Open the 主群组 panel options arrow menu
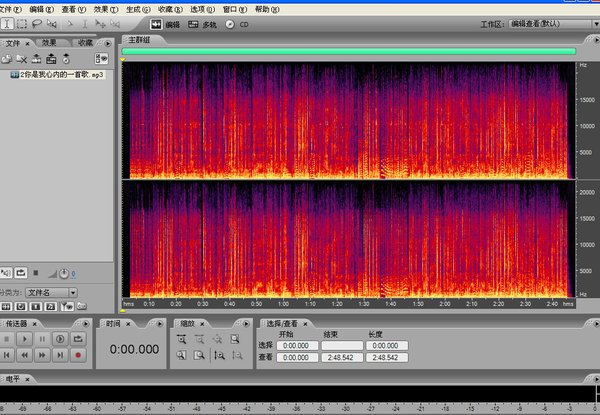The height and width of the screenshot is (415, 600). 596,40
